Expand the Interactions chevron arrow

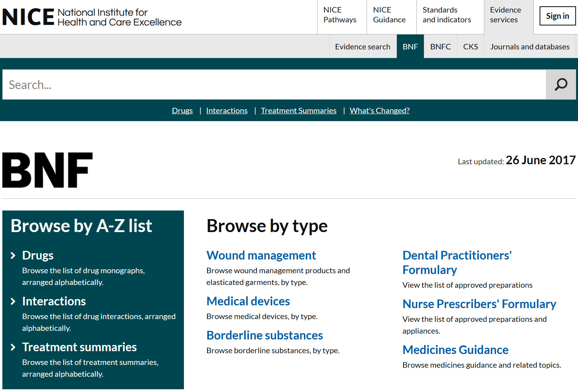13,301
